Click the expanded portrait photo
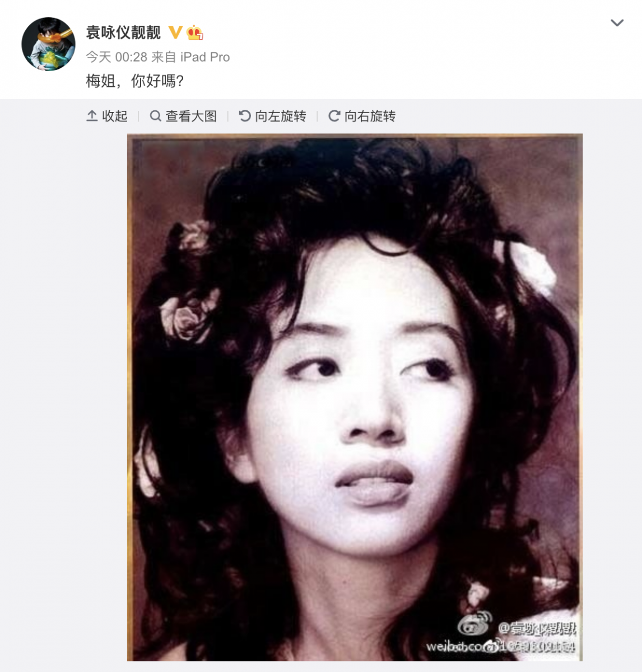642x672 pixels. 355,397
